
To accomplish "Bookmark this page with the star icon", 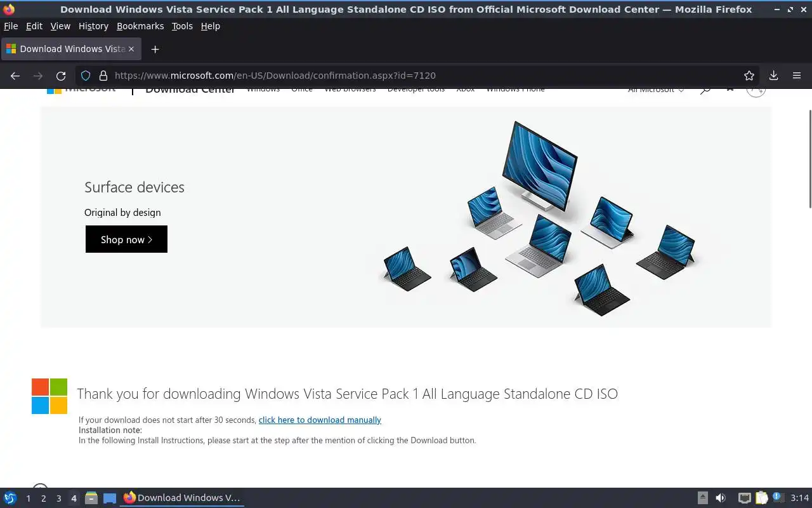I will pos(749,76).
